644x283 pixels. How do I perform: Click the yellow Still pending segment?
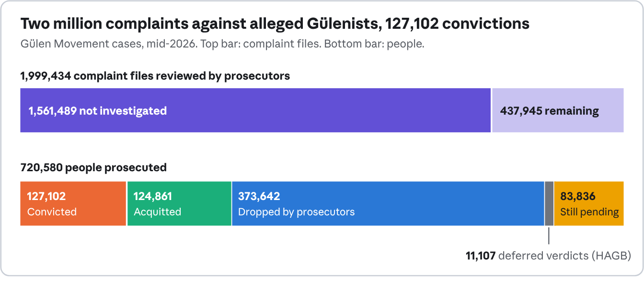(589, 203)
